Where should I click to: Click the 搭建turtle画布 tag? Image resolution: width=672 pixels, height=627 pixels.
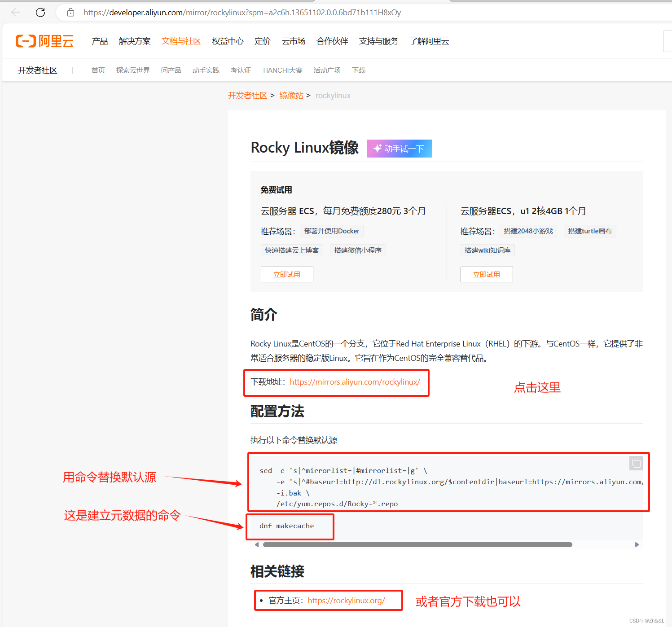[590, 231]
